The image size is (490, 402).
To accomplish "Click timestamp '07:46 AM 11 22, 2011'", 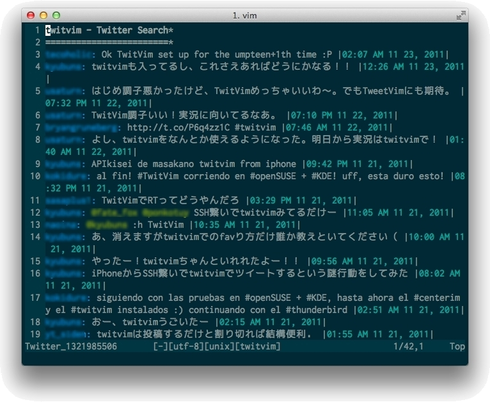I will point(337,128).
